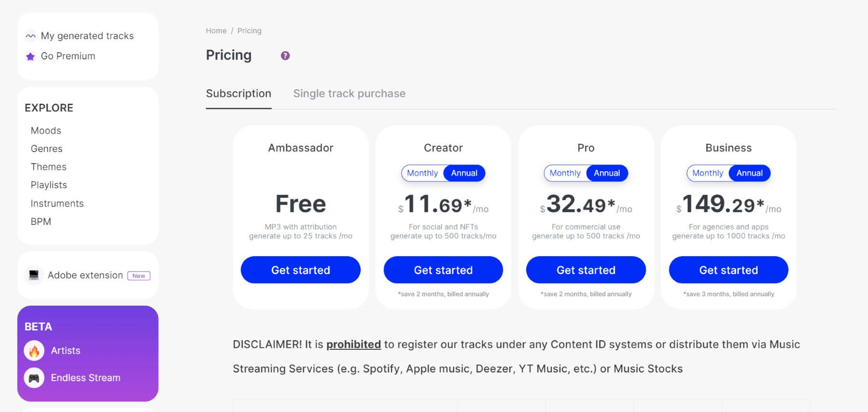The width and height of the screenshot is (868, 412).
Task: Open the BPM explore category
Action: tap(41, 221)
